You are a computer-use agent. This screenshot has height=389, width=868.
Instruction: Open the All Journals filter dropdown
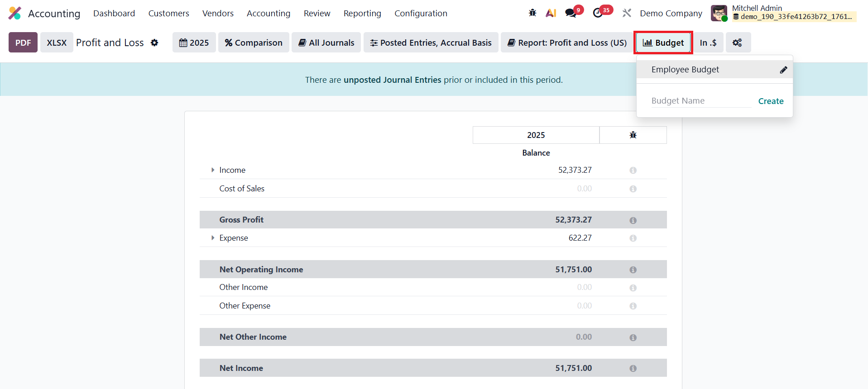[x=326, y=43]
